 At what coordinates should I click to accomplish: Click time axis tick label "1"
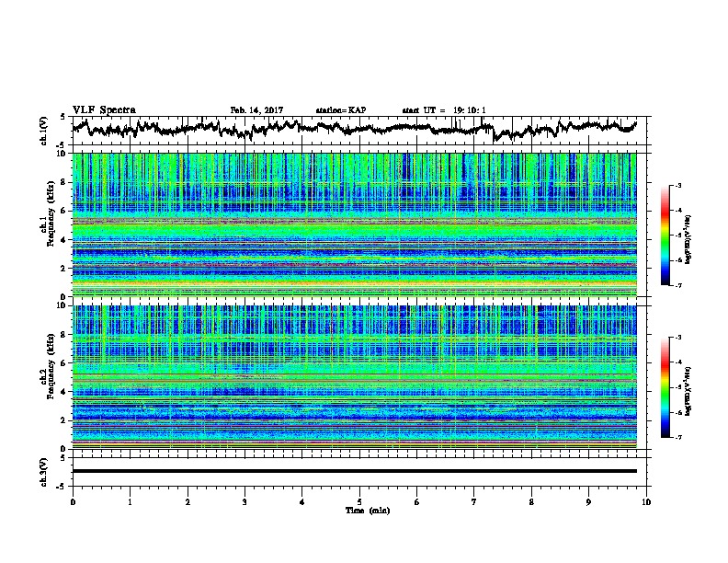pos(130,502)
